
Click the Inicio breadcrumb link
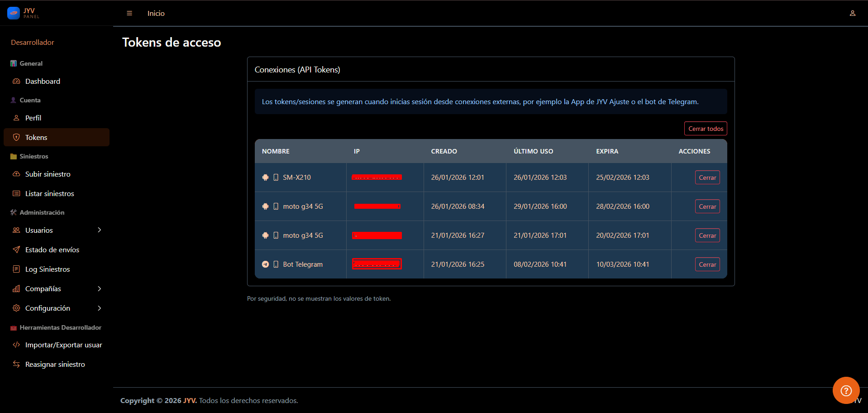[x=156, y=14]
